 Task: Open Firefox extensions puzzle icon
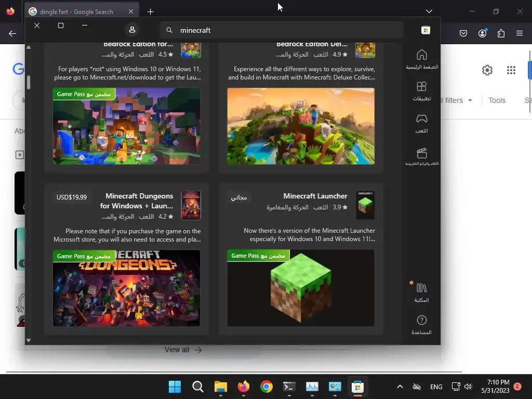(501, 33)
